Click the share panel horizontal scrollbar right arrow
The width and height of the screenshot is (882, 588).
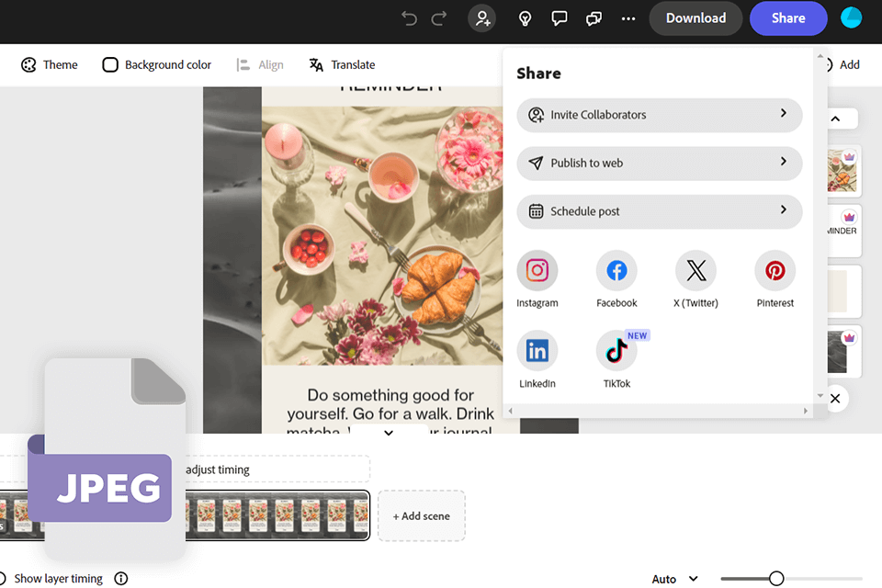coord(806,411)
